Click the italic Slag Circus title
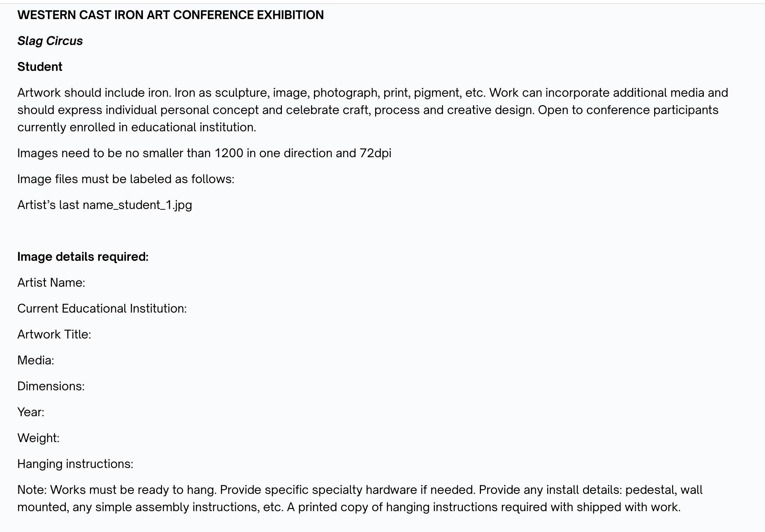 point(50,41)
